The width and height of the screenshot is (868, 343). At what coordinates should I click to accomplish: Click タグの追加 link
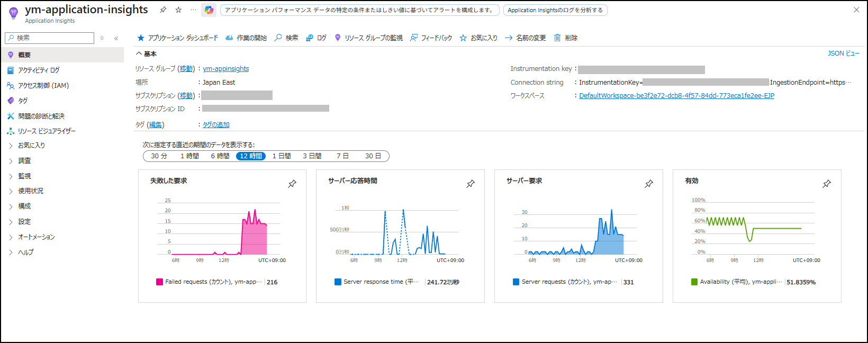(216, 125)
